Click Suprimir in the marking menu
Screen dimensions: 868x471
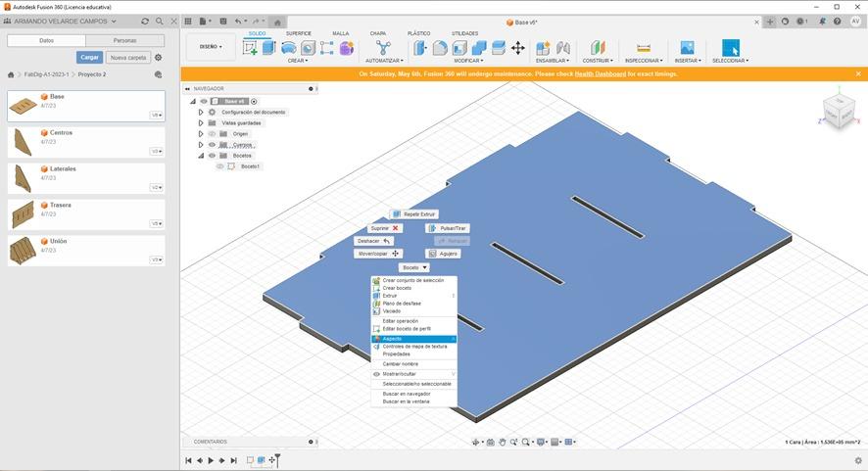click(385, 228)
